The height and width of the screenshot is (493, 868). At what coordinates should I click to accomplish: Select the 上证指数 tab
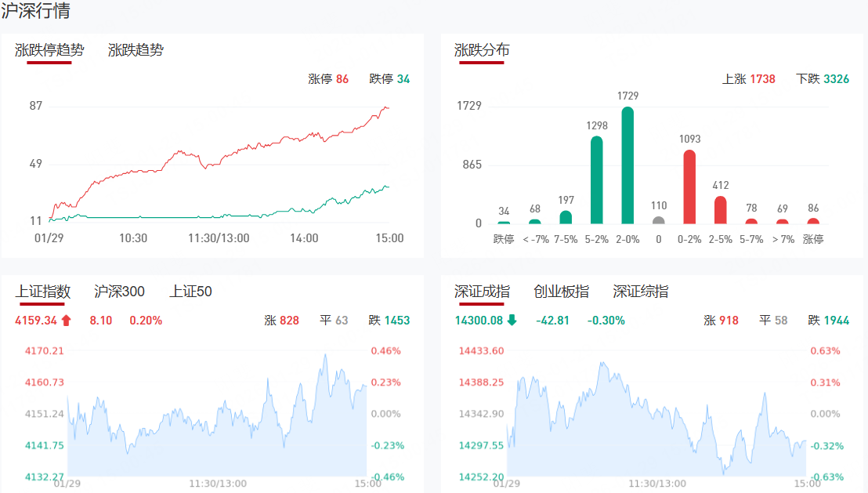tap(43, 292)
